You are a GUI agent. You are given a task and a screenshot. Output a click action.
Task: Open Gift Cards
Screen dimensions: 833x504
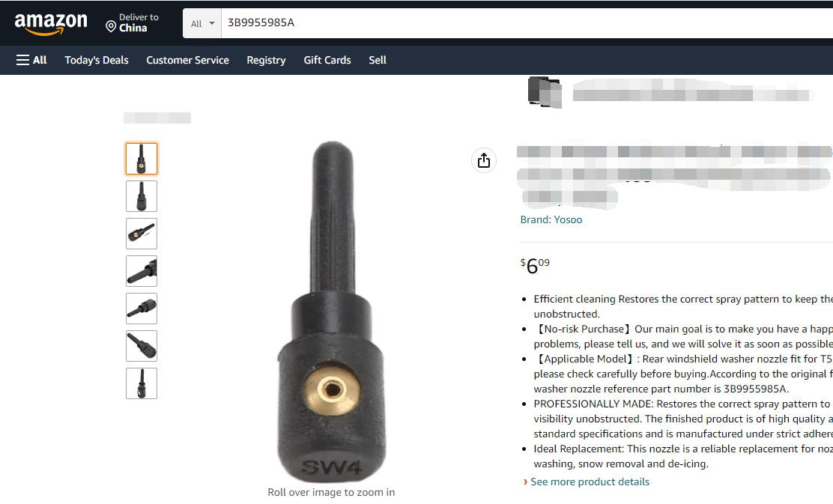(327, 60)
